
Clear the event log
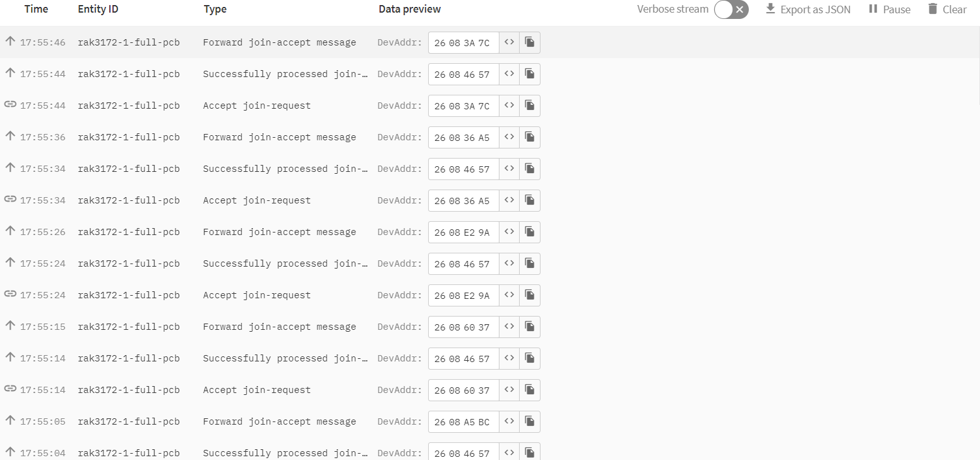[x=947, y=9]
